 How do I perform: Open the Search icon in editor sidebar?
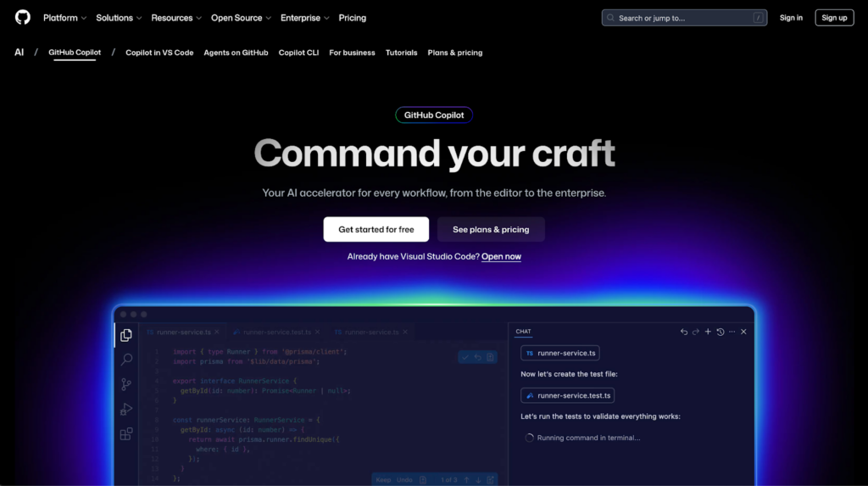(x=126, y=359)
